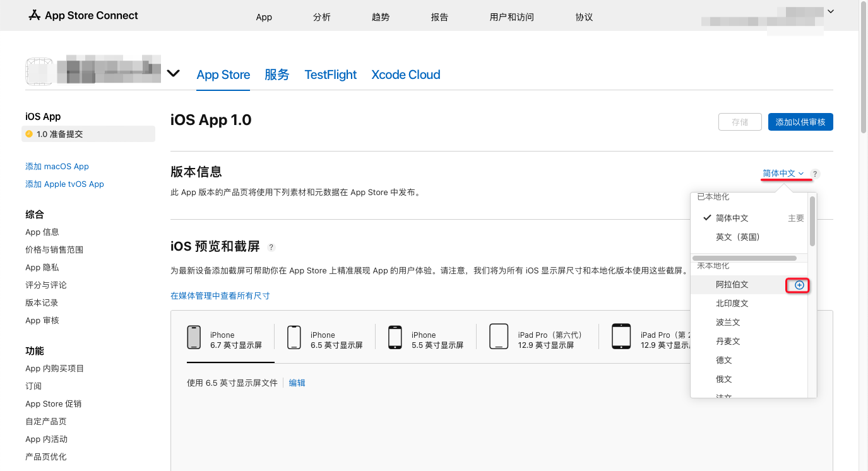Open the App menu in top navigation
Viewport: 868px width, 471px height.
coord(264,17)
